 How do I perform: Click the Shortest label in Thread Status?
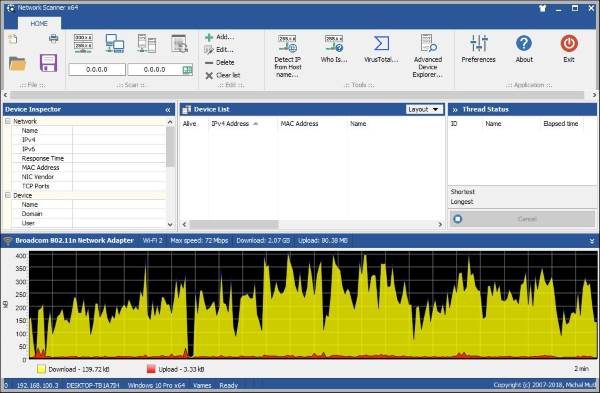[463, 192]
